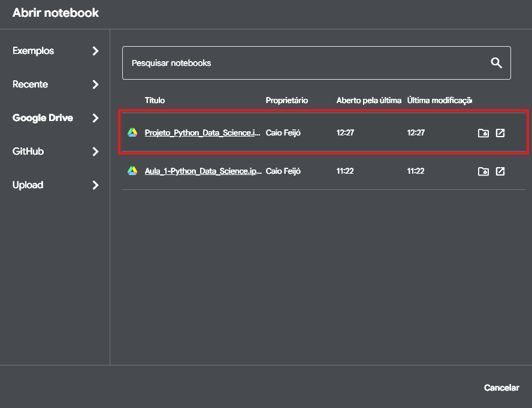Expand the Exemplos section chevron
The height and width of the screenshot is (408, 532).
coord(96,51)
